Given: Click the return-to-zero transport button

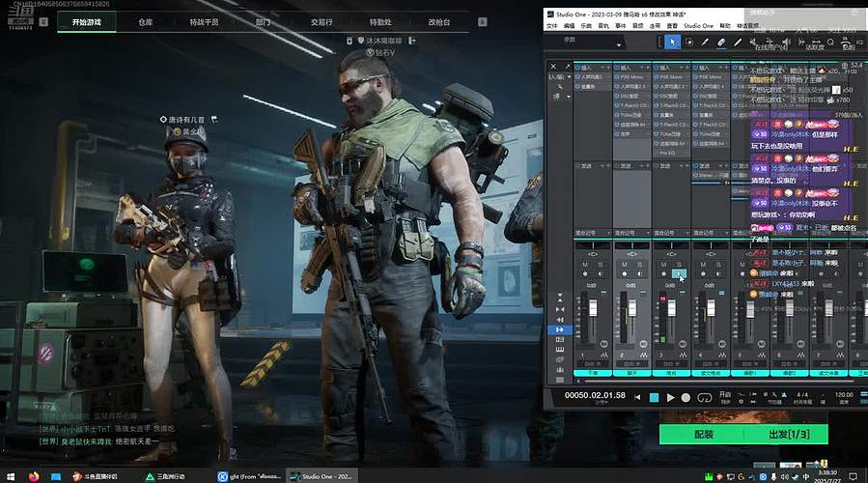Looking at the screenshot, I should [x=637, y=397].
